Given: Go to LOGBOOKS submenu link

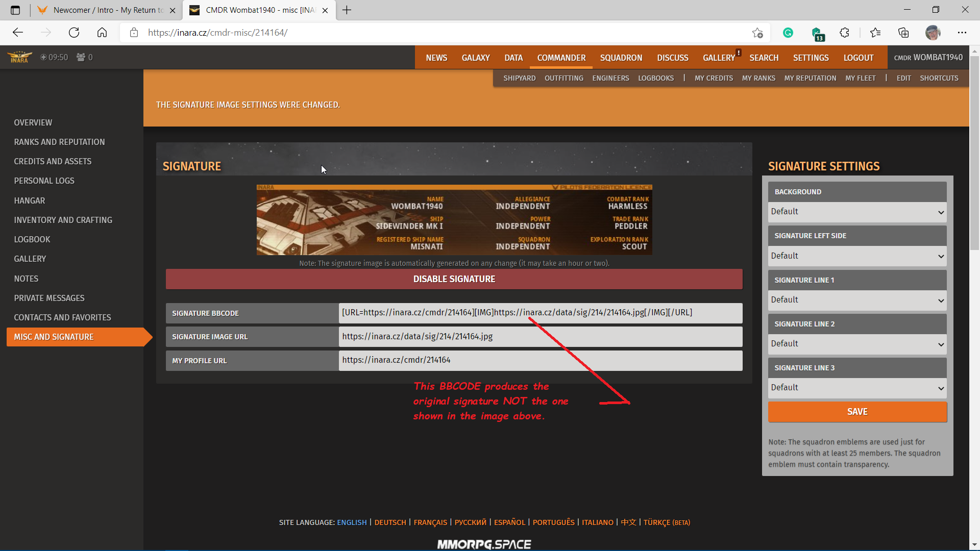Looking at the screenshot, I should click(x=656, y=78).
